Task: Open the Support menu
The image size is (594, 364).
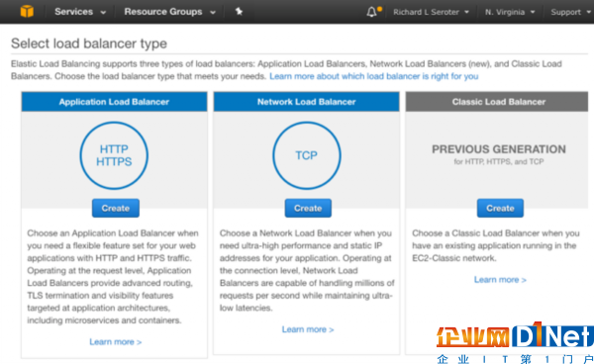Action: (570, 12)
